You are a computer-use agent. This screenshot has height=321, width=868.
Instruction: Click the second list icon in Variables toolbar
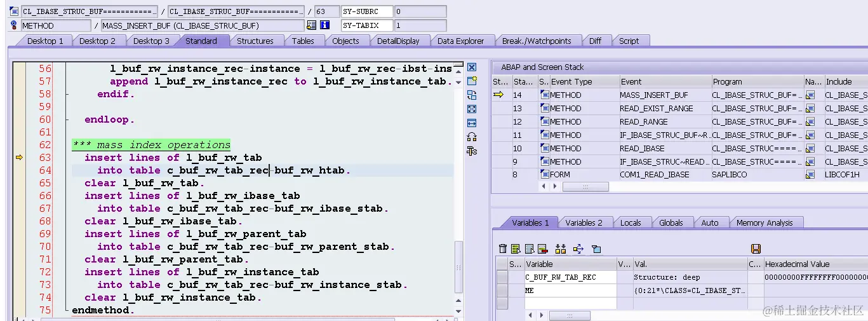point(529,249)
